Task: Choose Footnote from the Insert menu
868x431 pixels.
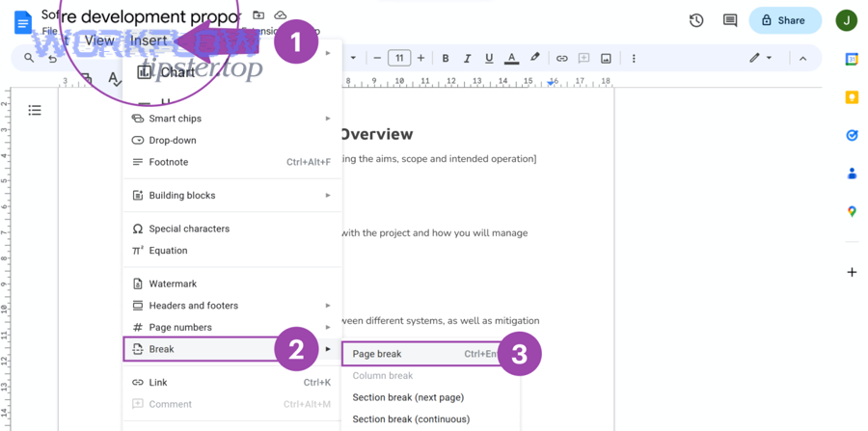Action: point(231,162)
